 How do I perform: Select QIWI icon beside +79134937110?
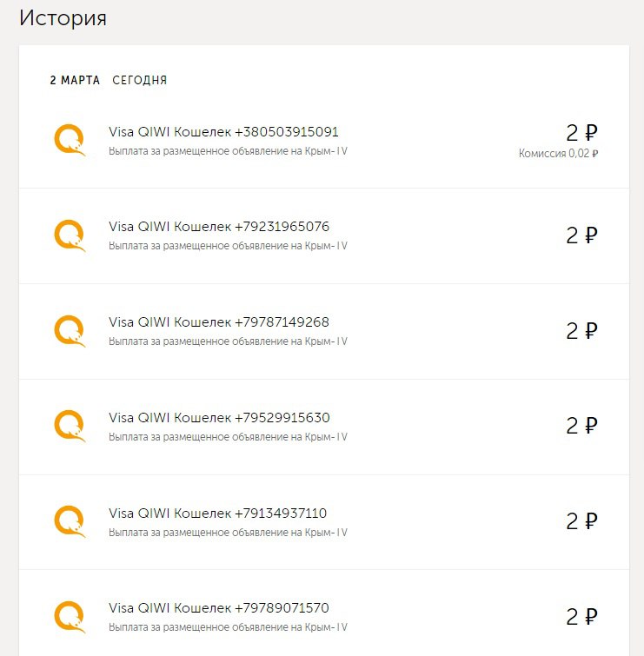[70, 521]
